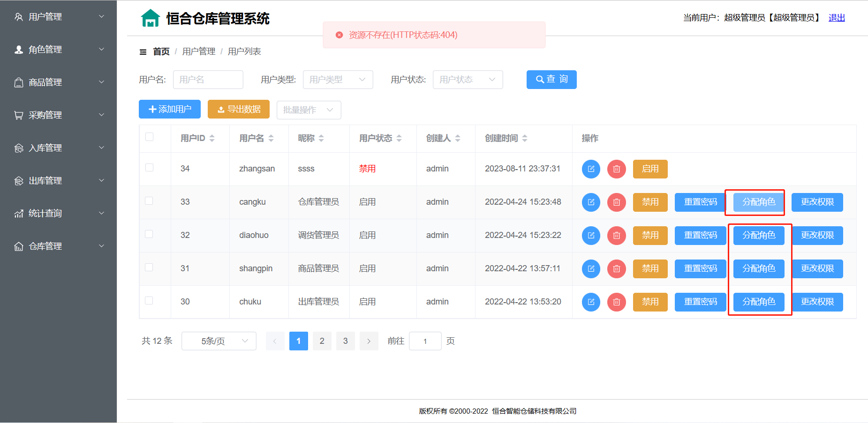Open the 用户状态 dropdown filter
Screen dimensions: 868x423
click(468, 80)
